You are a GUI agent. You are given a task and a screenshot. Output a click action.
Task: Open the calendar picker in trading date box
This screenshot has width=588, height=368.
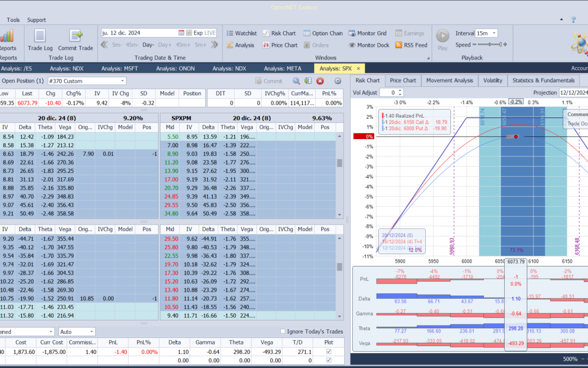tap(181, 33)
